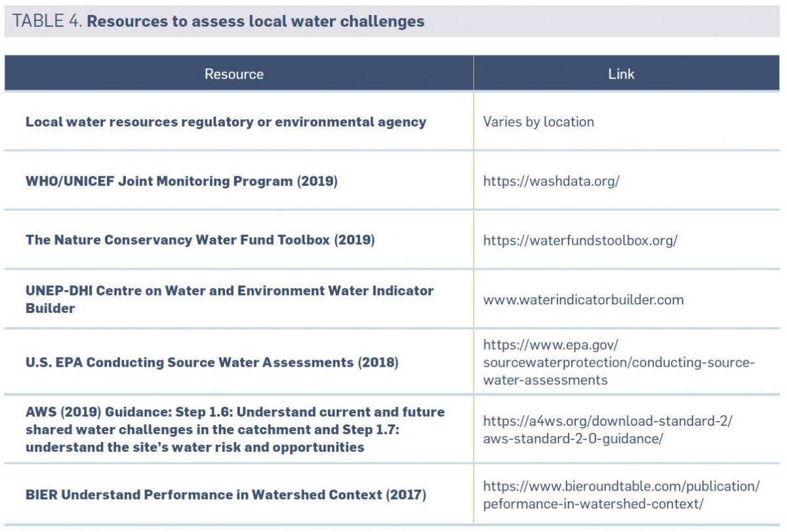Open the waterfundstoolbox.org link
The width and height of the screenshot is (787, 532).
coord(580,240)
